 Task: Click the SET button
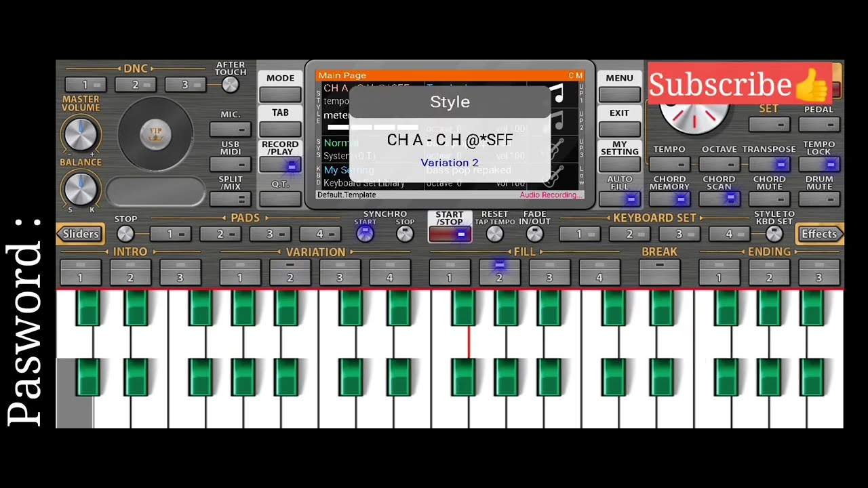[769, 125]
